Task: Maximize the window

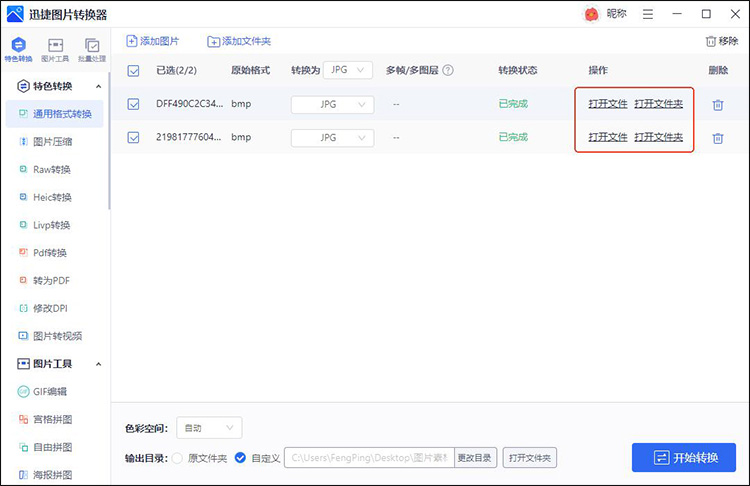Action: [x=706, y=14]
